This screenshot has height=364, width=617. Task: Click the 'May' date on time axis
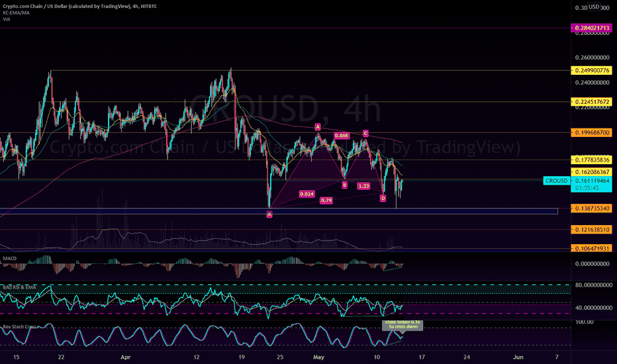point(318,357)
